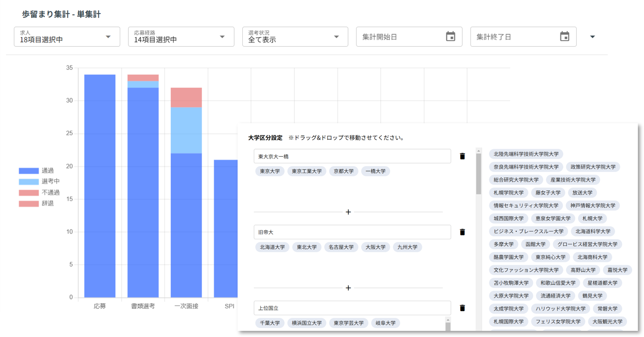Viewport: 644px width, 337px height.
Task: Select the 高野山大学 chip
Action: pyautogui.click(x=582, y=270)
